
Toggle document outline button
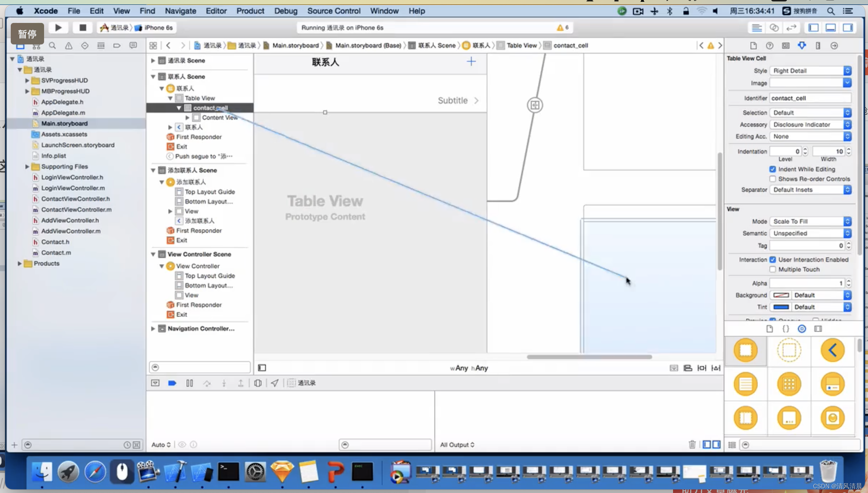pos(262,368)
